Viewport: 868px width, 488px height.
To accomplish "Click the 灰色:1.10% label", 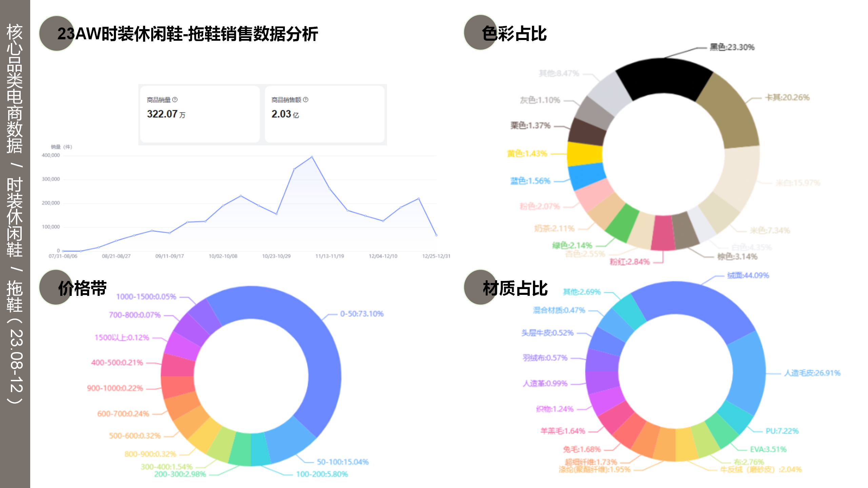I will pyautogui.click(x=540, y=100).
